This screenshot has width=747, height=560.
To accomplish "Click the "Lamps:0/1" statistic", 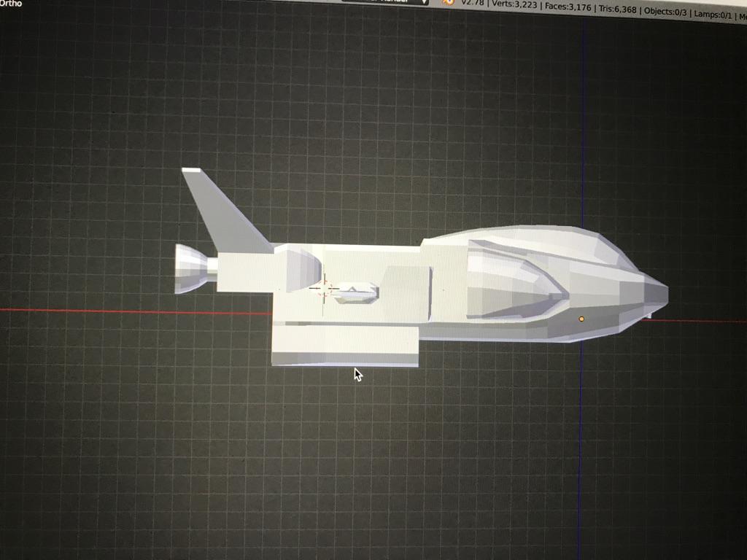I will click(x=713, y=15).
